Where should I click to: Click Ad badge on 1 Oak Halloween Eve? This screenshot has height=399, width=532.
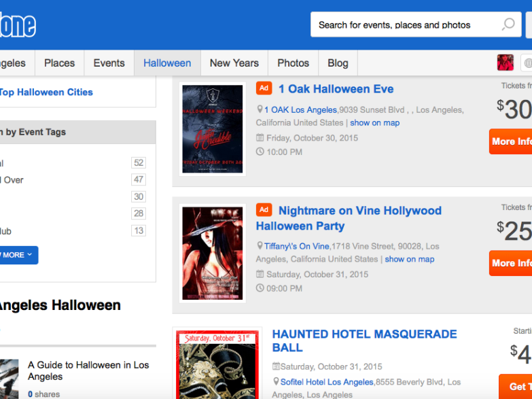(x=264, y=88)
